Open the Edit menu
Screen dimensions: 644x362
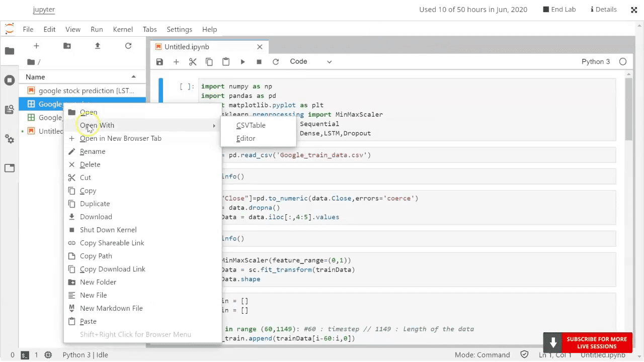(49, 29)
